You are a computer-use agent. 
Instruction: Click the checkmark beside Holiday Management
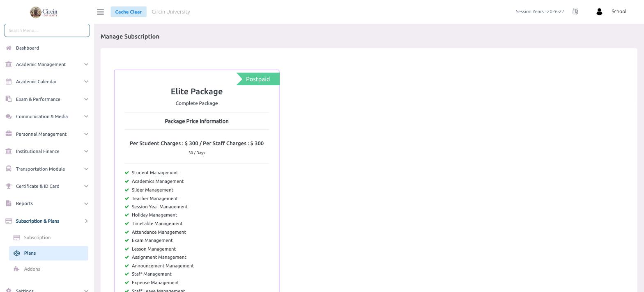[127, 215]
